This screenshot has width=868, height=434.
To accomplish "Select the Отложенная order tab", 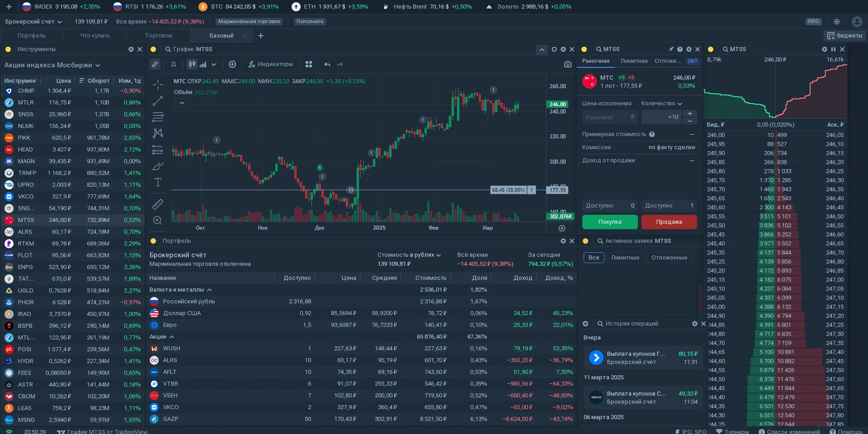I will pos(668,61).
